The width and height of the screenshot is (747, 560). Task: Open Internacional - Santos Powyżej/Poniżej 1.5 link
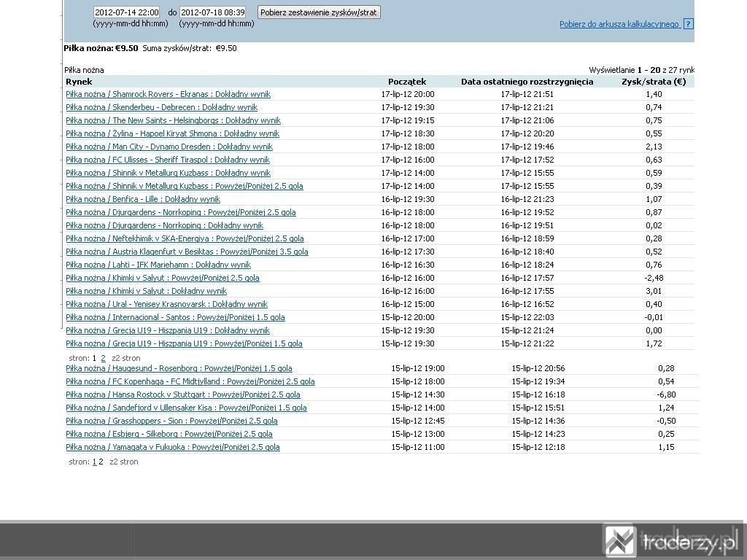pyautogui.click(x=175, y=317)
